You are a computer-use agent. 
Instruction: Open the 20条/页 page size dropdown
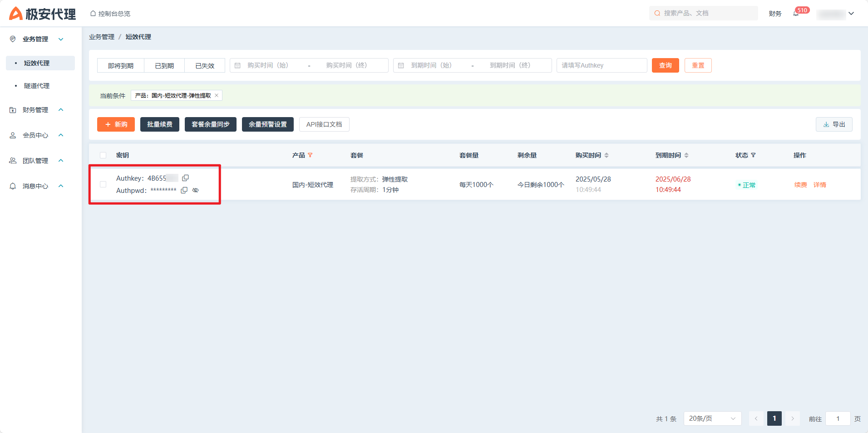click(712, 418)
